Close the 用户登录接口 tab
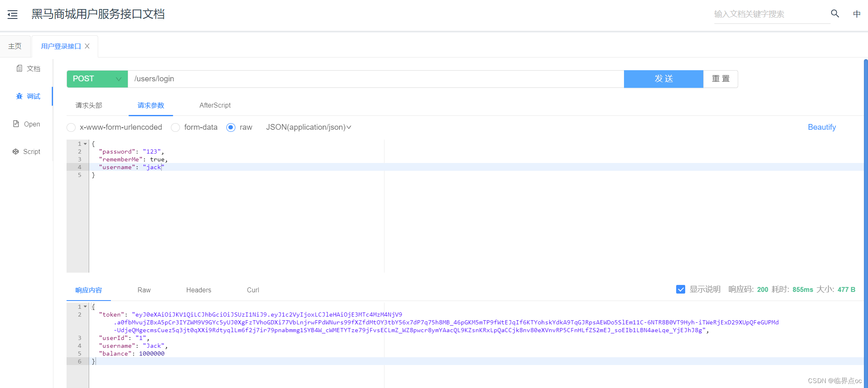868x388 pixels. coord(87,46)
